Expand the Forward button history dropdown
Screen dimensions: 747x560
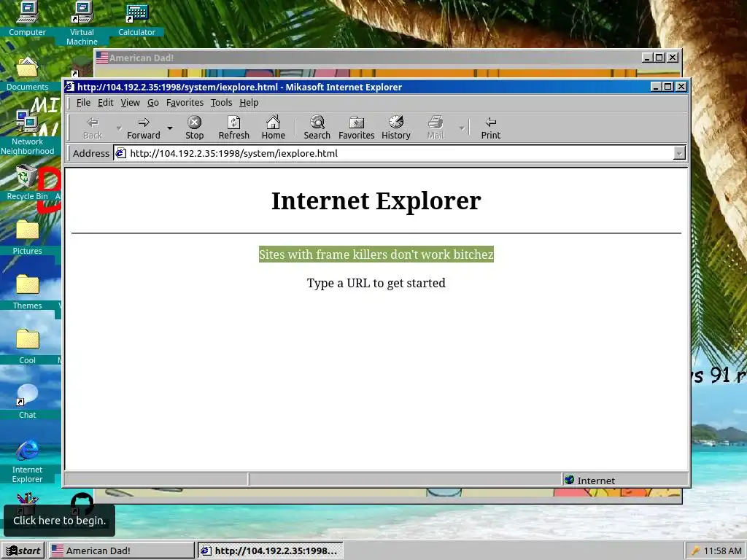[x=169, y=128]
